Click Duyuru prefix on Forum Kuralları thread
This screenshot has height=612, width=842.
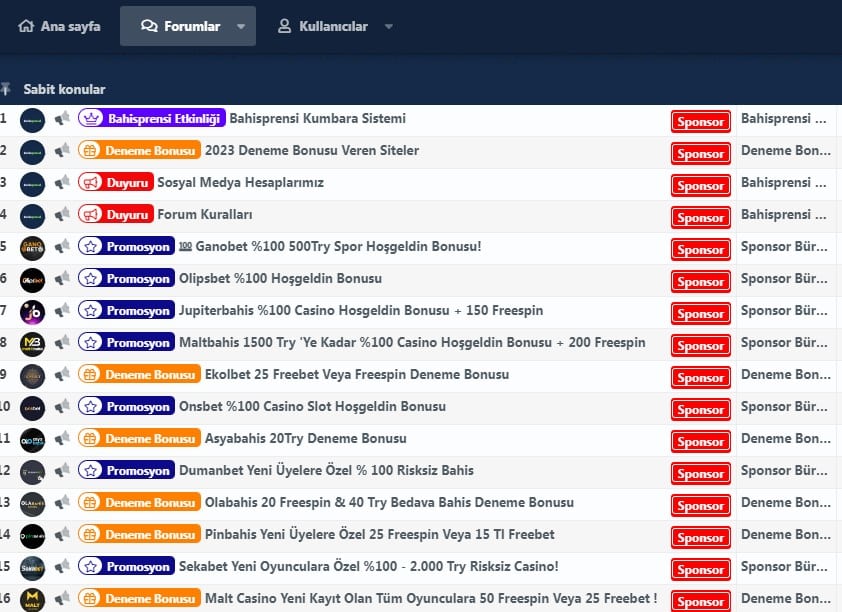click(115, 214)
